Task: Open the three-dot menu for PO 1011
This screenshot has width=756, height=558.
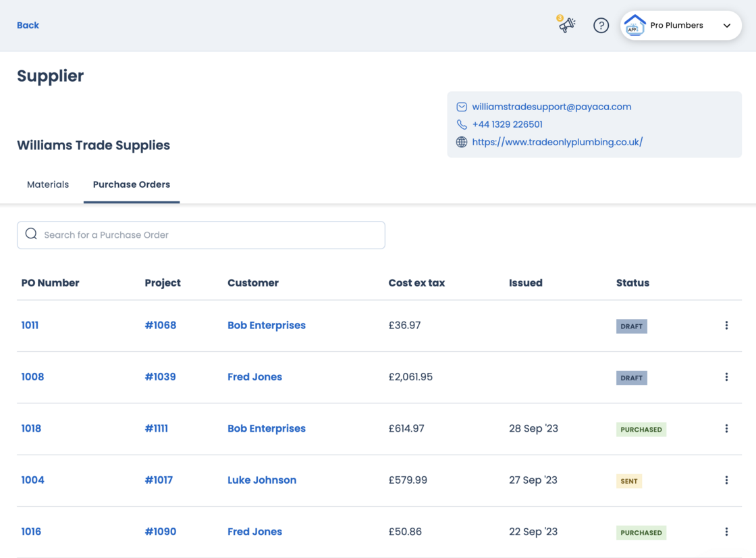Action: (726, 326)
